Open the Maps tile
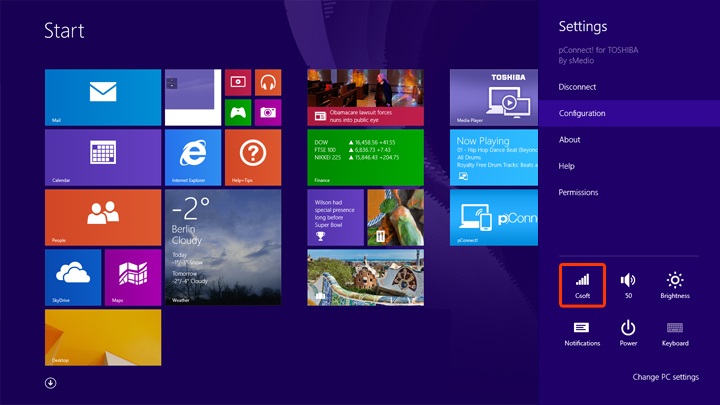Viewport: 720px width, 405px height. pyautogui.click(x=132, y=277)
